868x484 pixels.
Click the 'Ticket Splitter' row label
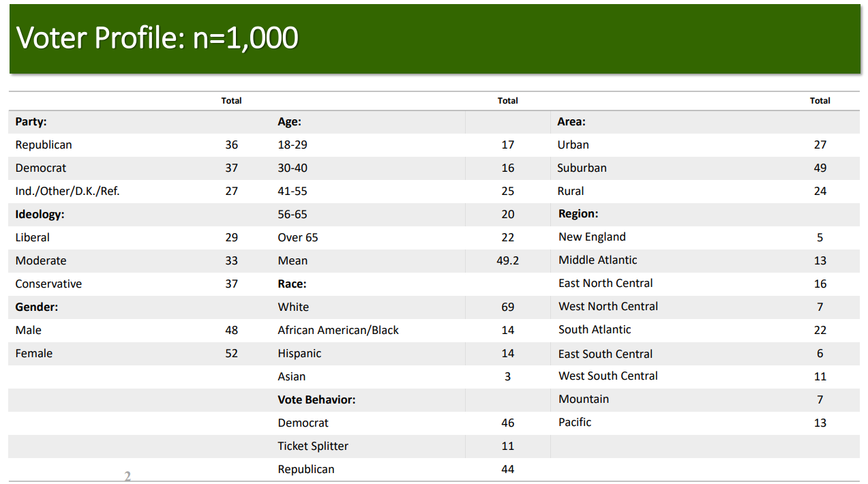pos(313,447)
